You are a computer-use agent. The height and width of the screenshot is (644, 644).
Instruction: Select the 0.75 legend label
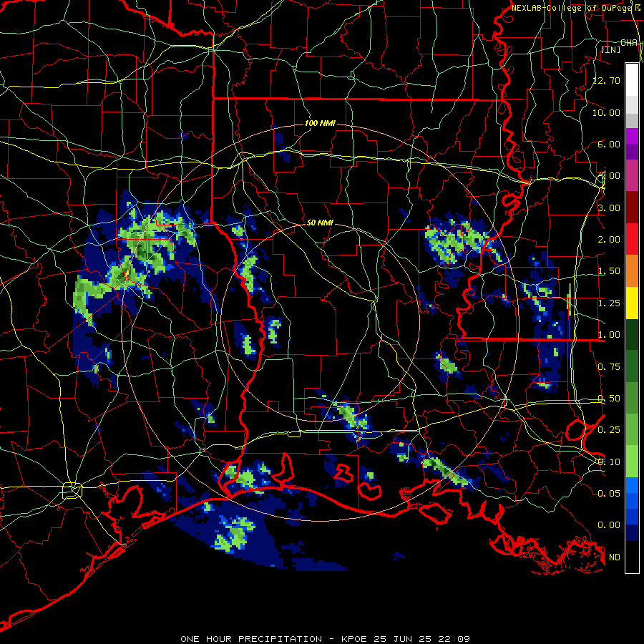pos(609,366)
